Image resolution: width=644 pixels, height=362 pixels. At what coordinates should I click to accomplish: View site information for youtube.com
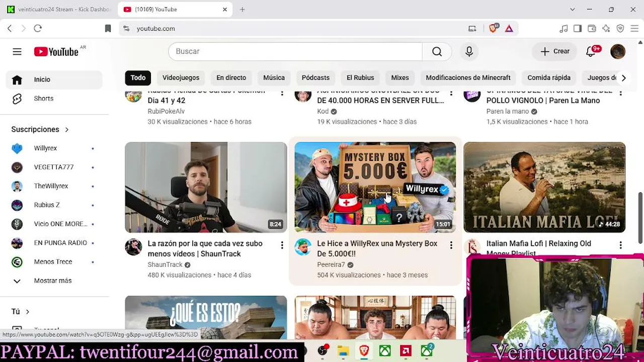[x=126, y=29]
